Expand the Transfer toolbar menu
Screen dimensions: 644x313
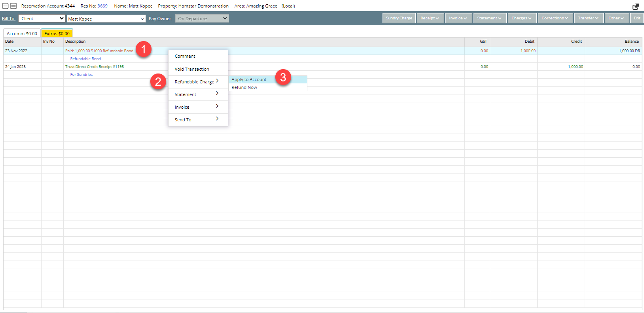(588, 18)
